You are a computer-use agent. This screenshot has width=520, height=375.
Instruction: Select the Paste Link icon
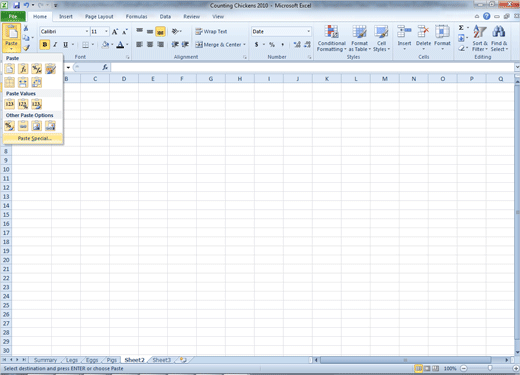23,126
